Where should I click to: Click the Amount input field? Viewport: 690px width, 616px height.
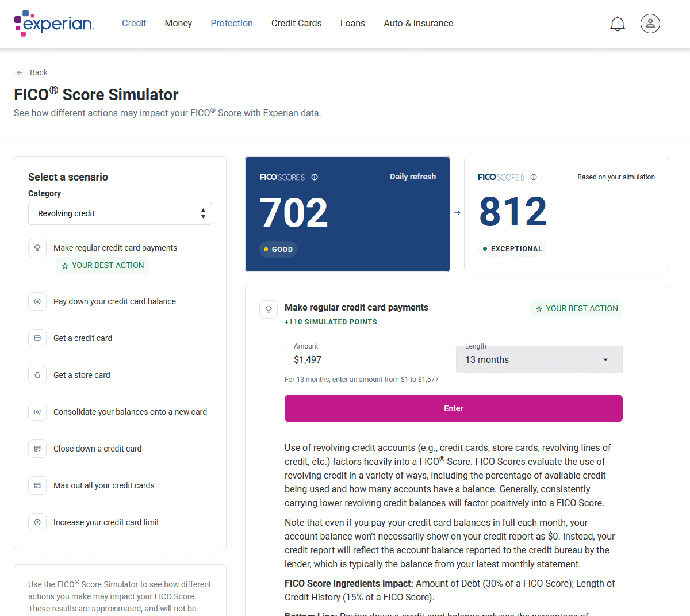[x=368, y=359]
